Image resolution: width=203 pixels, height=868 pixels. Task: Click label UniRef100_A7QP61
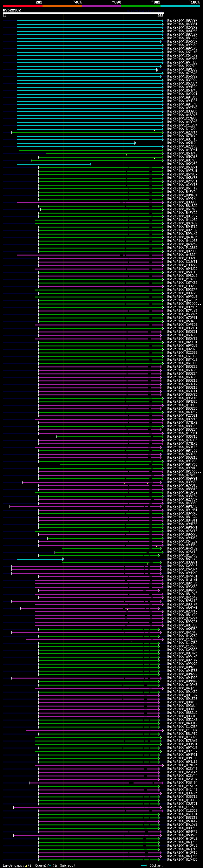click(182, 318)
